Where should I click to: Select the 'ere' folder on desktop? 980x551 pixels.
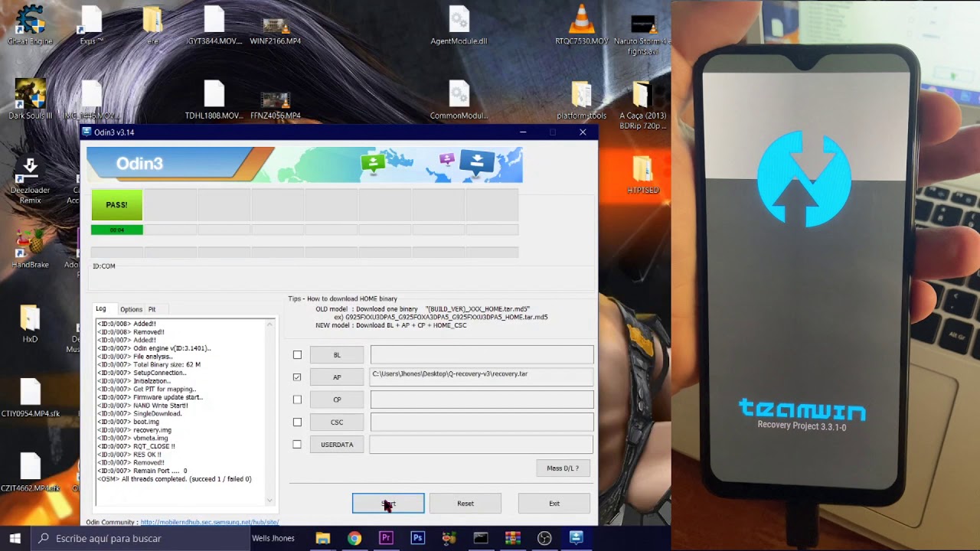coord(152,25)
